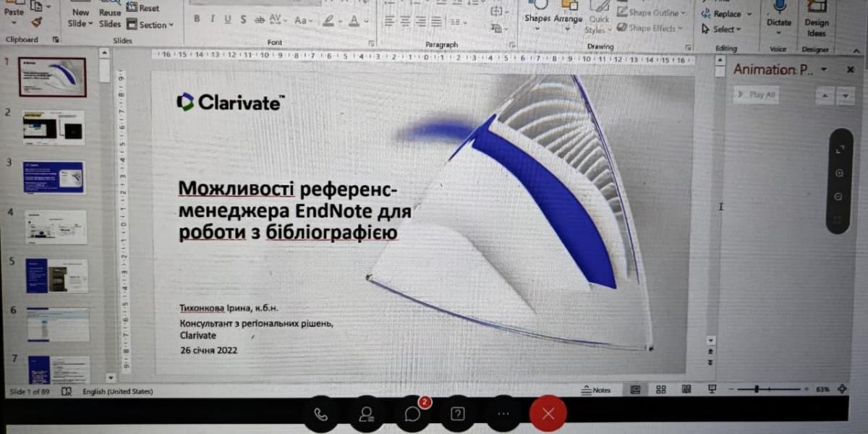Switch to Reading View in the status bar
The image size is (868, 434).
686,390
